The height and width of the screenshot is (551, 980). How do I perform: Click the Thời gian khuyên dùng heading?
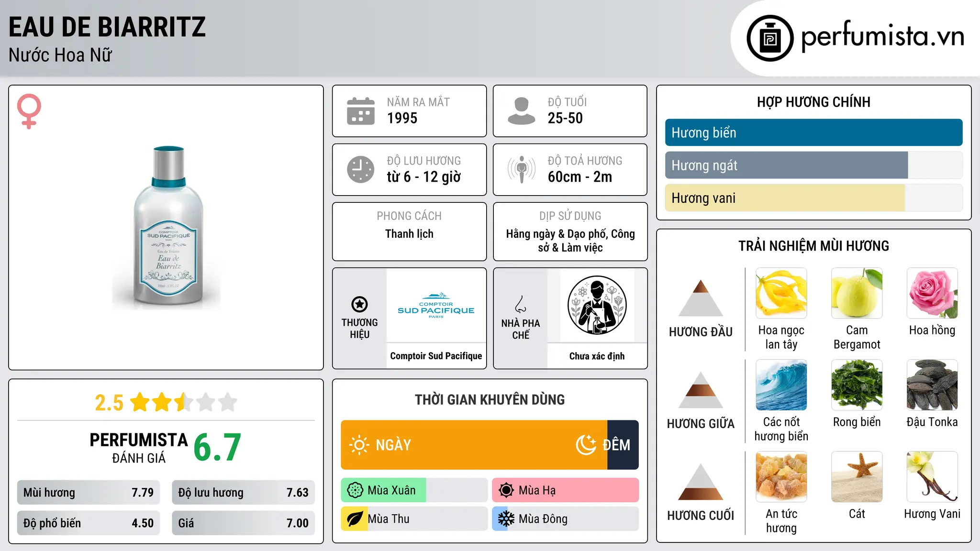(490, 399)
